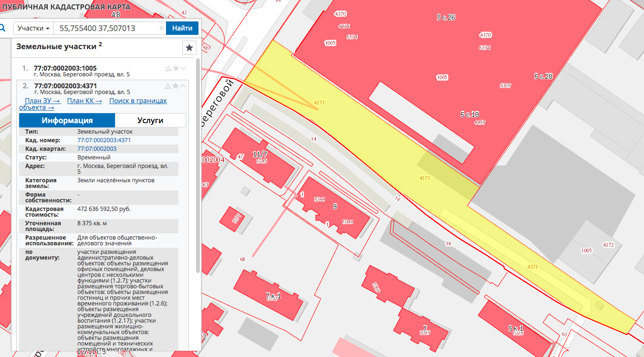Click the ПУБЛИЧНАЯ КАДАСТРОВАЯ КАРТА title
644x357 pixels.
click(66, 6)
